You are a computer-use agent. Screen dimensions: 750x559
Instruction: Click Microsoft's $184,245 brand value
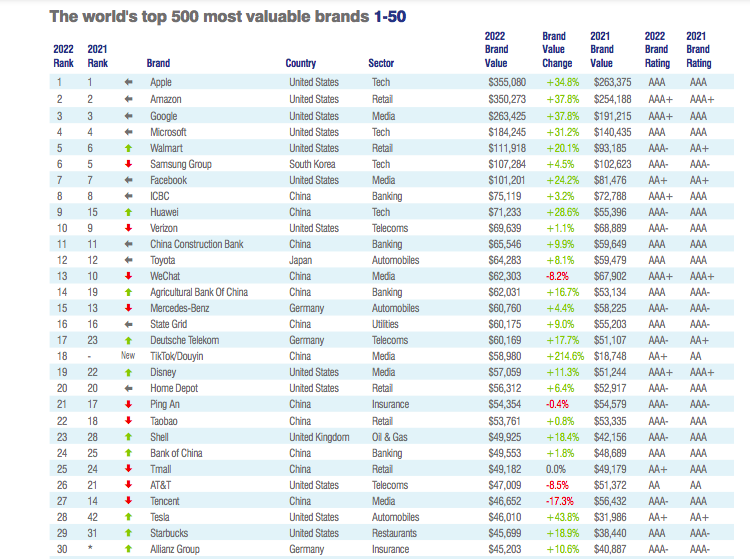coord(507,132)
